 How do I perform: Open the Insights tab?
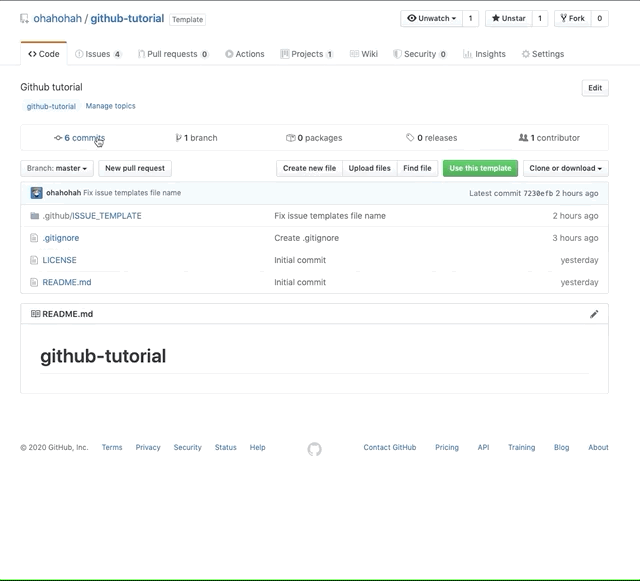point(484,54)
